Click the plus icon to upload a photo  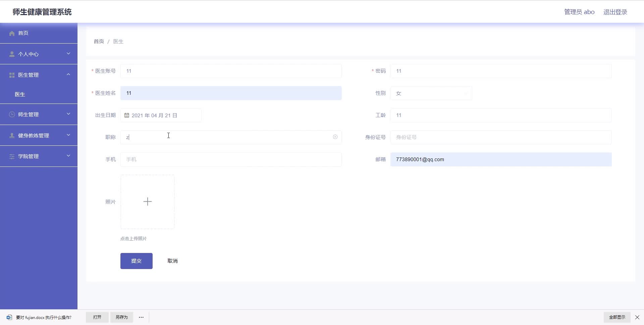click(x=148, y=202)
